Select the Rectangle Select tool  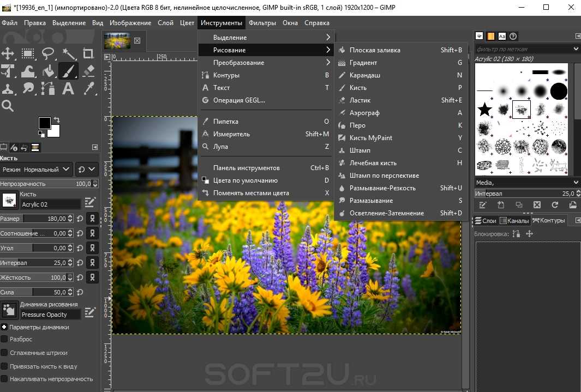(28, 53)
